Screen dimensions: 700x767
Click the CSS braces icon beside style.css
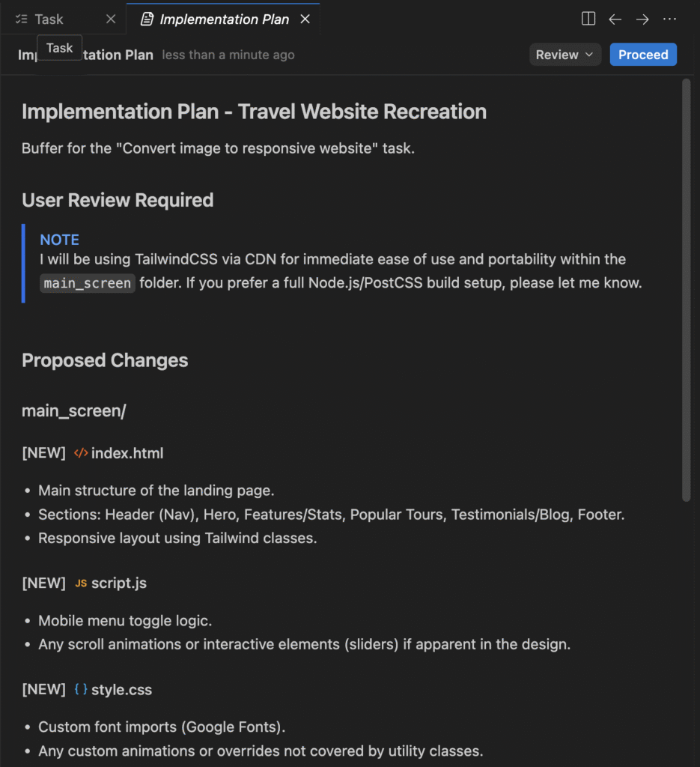pos(81,690)
